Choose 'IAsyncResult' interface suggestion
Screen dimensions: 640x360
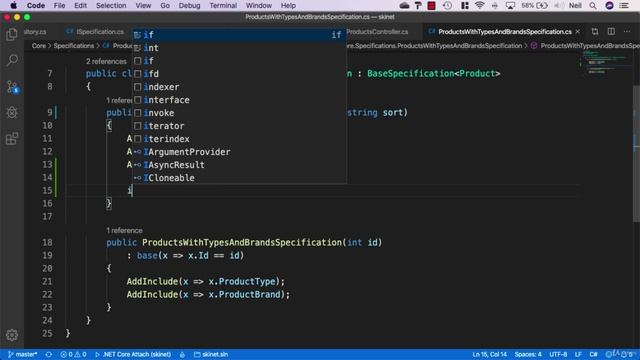[x=239, y=165]
